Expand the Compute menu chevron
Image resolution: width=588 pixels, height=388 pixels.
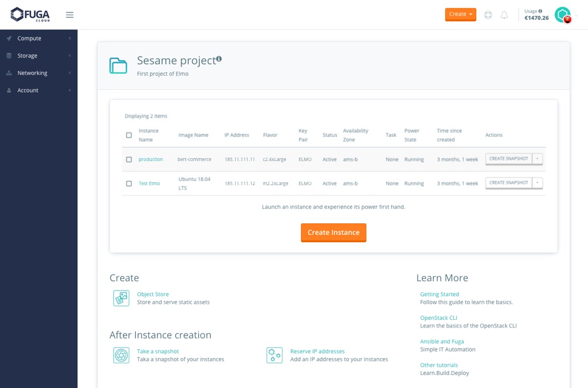(x=70, y=38)
